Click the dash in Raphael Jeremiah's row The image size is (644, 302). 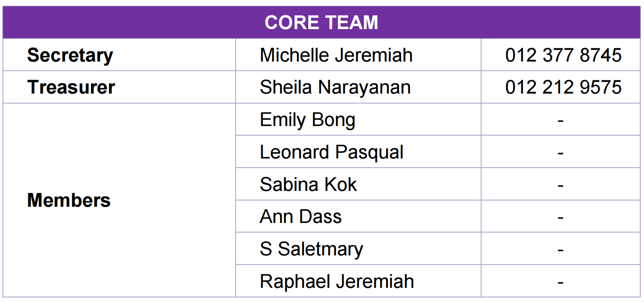[560, 282]
